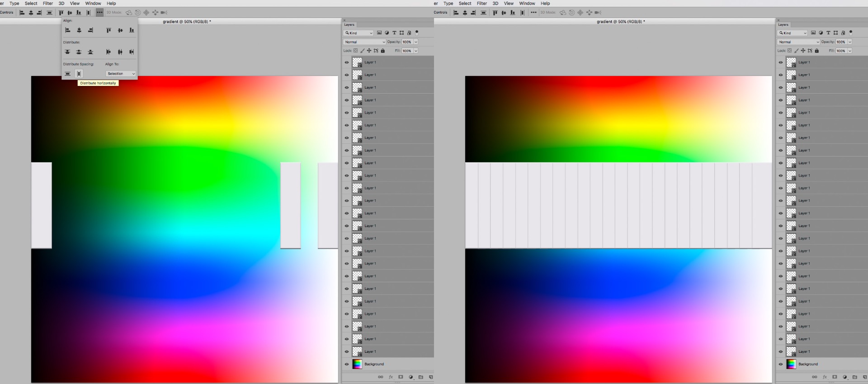The width and height of the screenshot is (868, 384).
Task: Open the Window menu in right window
Action: [x=527, y=3]
